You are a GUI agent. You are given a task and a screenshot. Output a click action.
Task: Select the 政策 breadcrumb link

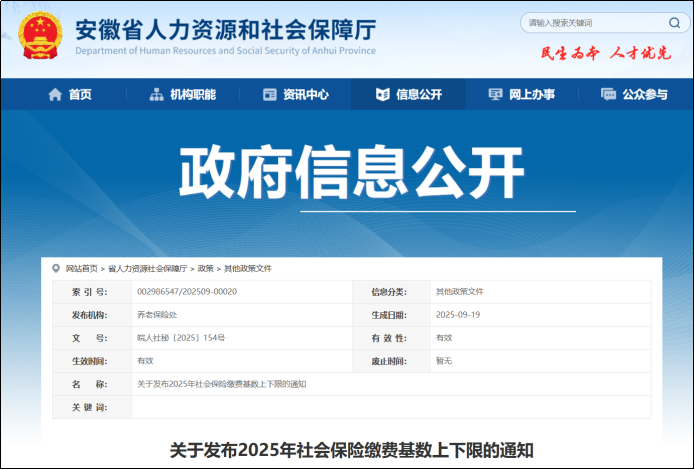(x=206, y=269)
